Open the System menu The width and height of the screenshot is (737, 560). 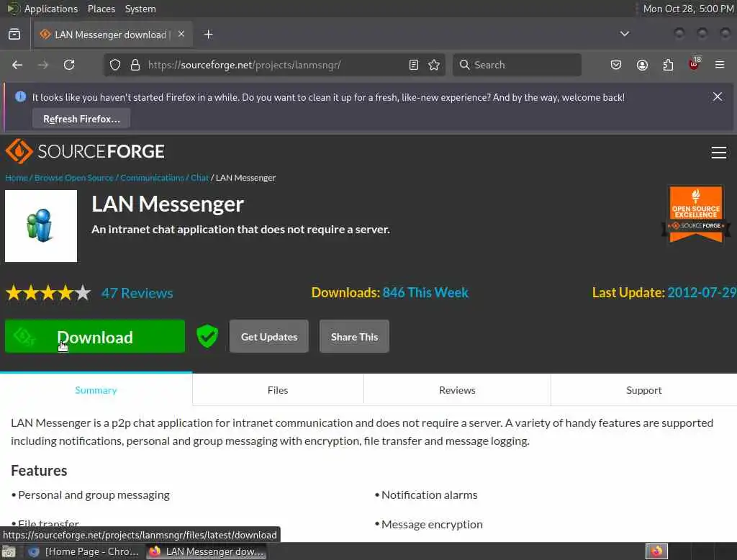pos(140,9)
